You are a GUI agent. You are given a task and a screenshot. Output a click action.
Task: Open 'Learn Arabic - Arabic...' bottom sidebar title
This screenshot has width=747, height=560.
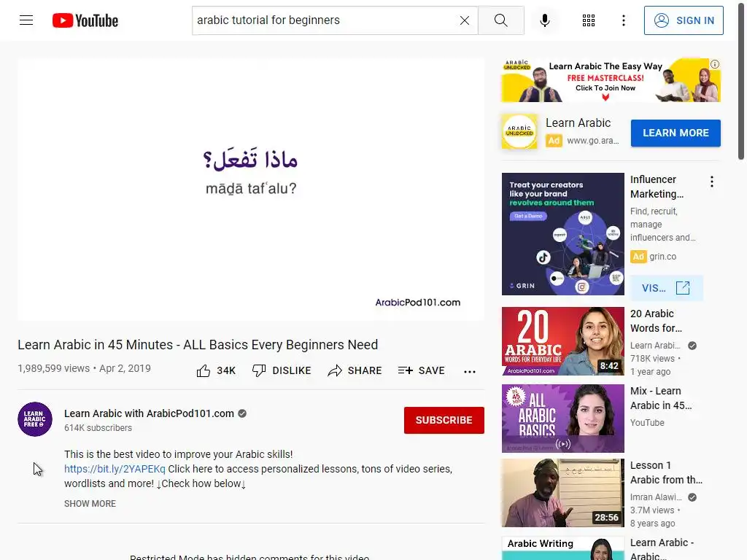662,548
